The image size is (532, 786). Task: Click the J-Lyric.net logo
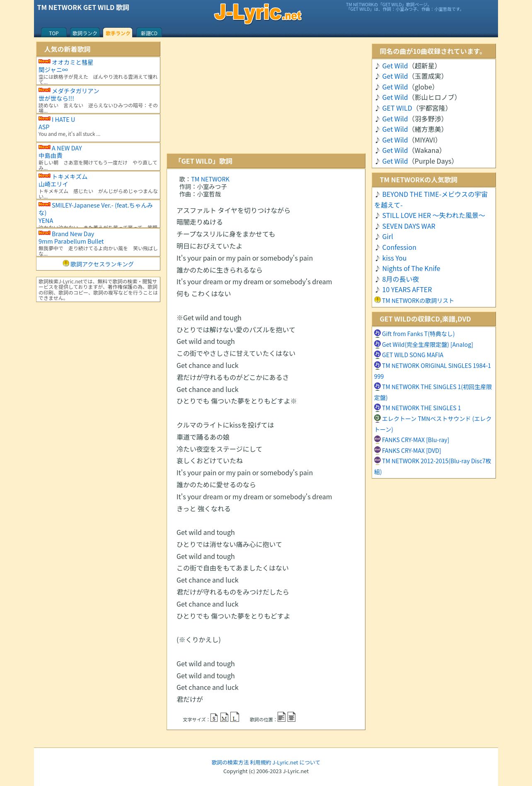click(258, 13)
